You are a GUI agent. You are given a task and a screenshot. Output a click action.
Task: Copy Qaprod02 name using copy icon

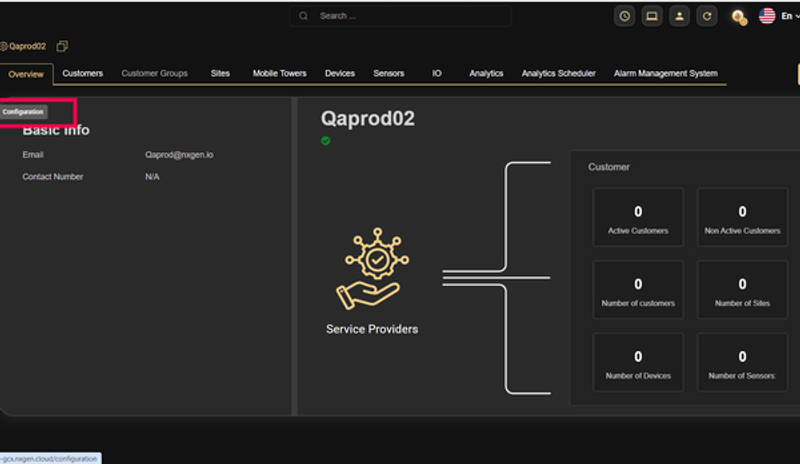click(62, 46)
